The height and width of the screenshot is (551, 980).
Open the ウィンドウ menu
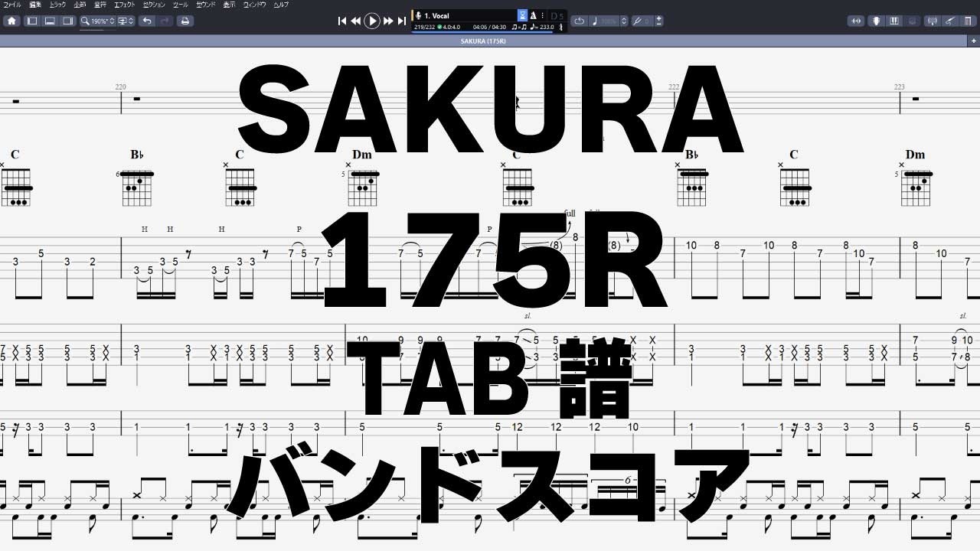click(254, 5)
